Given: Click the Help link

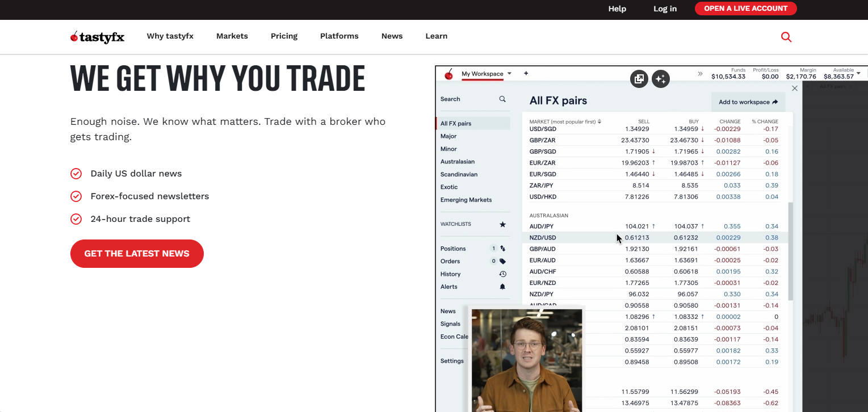Looking at the screenshot, I should tap(617, 9).
